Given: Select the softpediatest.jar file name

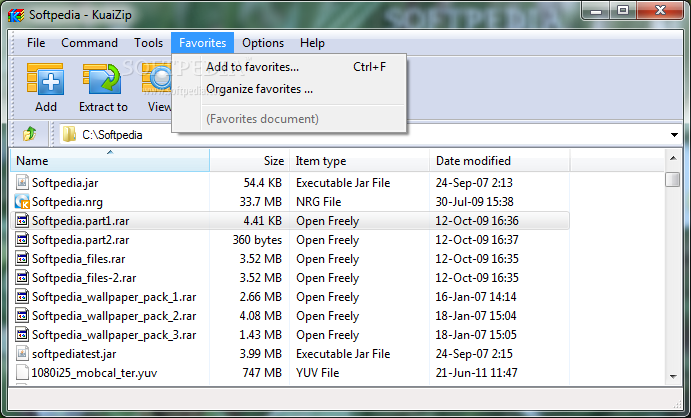Looking at the screenshot, I should click(74, 354).
